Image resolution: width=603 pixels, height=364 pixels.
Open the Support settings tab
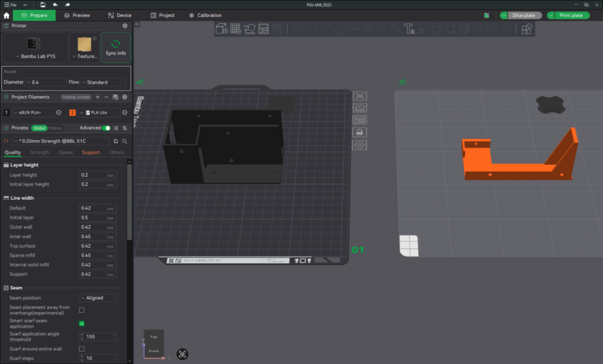pos(91,153)
